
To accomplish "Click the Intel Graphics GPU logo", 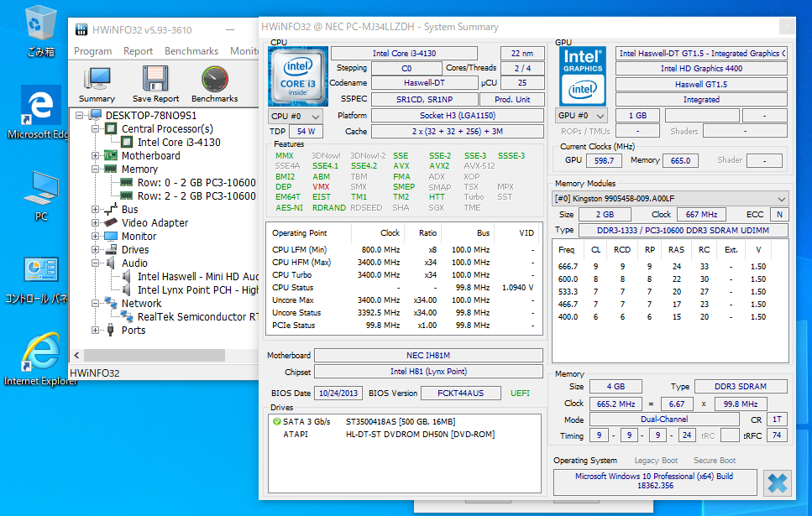I will [583, 76].
